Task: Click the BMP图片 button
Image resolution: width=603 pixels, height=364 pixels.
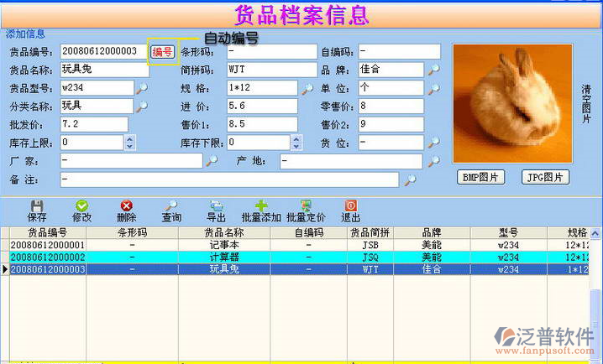Action: [x=481, y=177]
